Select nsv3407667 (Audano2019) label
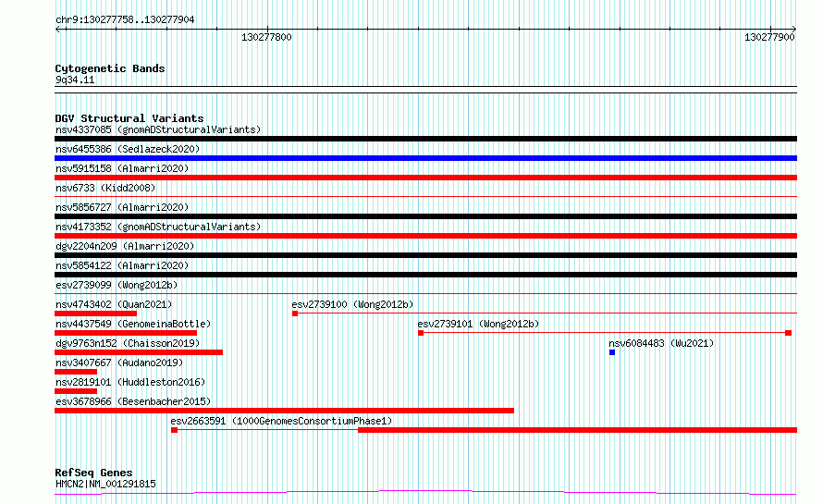The height and width of the screenshot is (504, 823). pos(119,363)
